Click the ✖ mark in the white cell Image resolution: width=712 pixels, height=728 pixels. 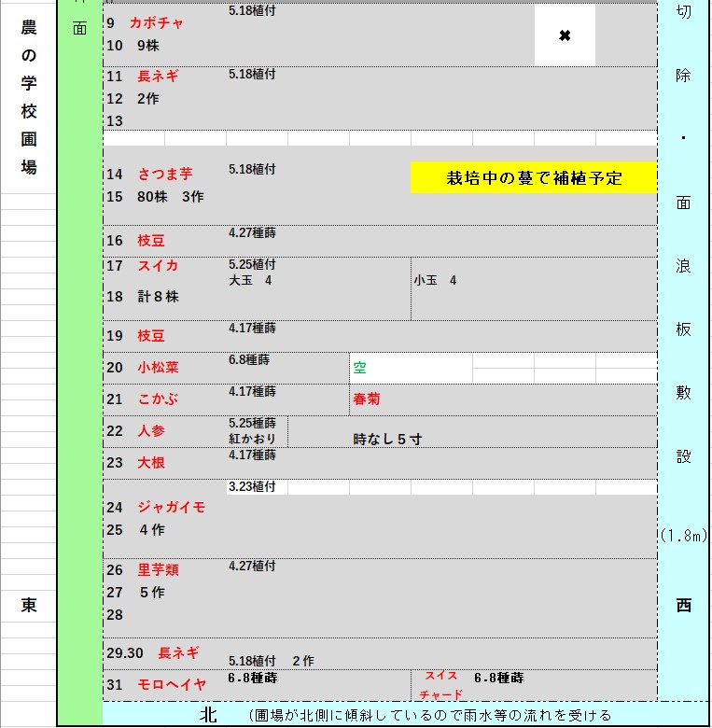pyautogui.click(x=565, y=35)
